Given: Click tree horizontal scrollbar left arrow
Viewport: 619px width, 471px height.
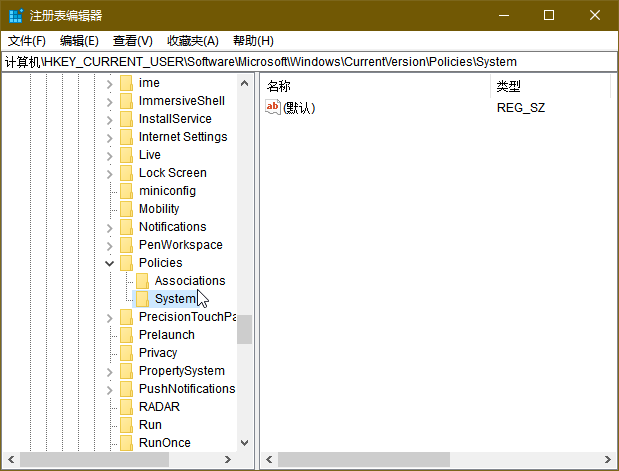Looking at the screenshot, I should pos(11,460).
